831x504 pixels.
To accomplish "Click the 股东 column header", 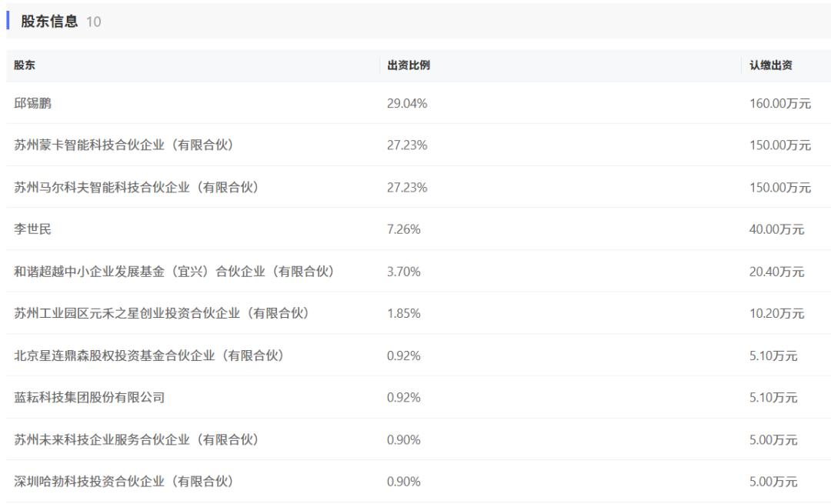I will tap(25, 65).
